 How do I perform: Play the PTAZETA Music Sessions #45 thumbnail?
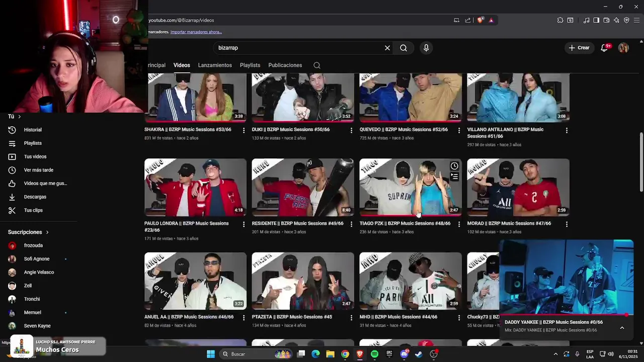coord(303,281)
